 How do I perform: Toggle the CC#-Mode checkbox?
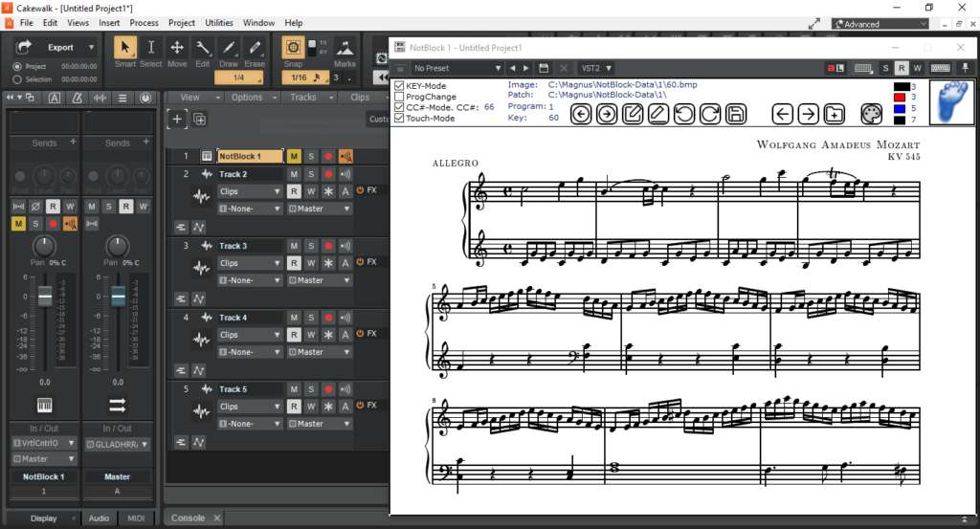(x=399, y=107)
